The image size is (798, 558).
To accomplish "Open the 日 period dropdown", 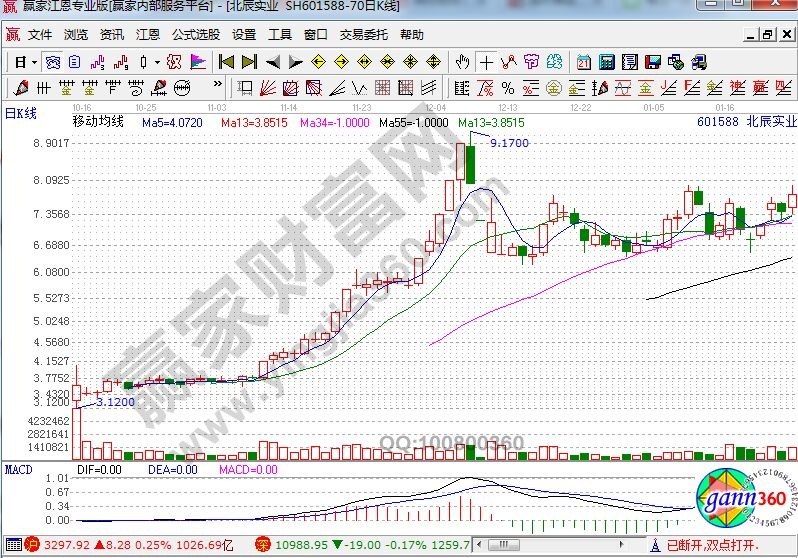I will click(26, 62).
